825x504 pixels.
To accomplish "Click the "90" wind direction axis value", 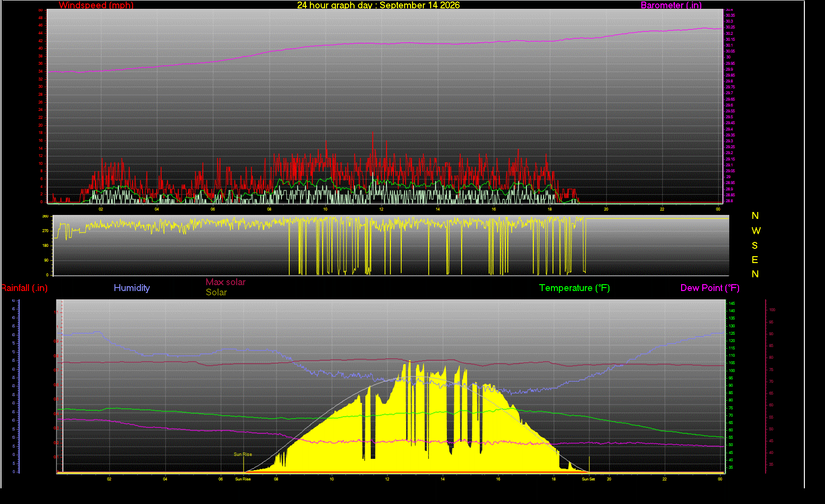I will 46,260.
